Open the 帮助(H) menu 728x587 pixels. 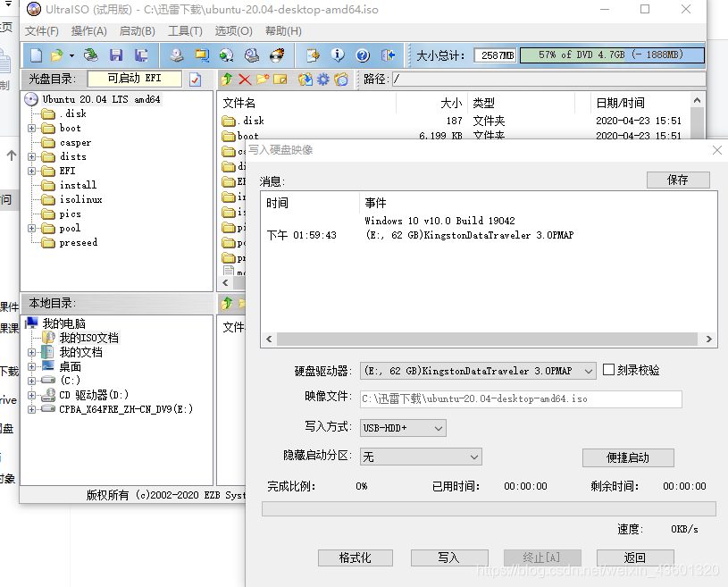point(283,31)
